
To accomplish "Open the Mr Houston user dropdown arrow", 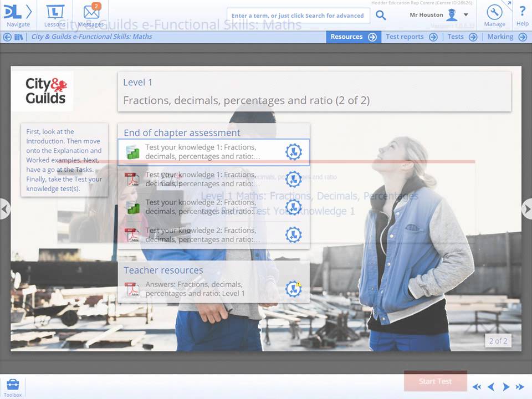I will pos(466,14).
